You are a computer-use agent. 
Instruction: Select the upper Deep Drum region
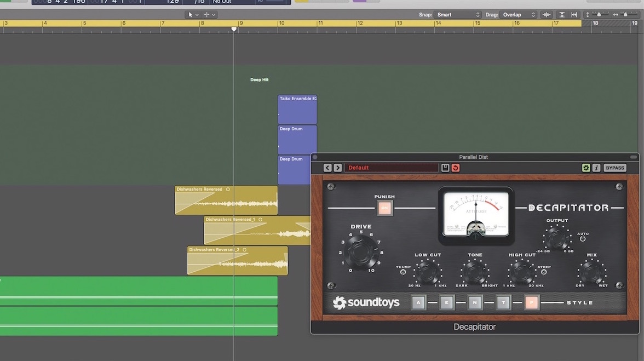297,140
